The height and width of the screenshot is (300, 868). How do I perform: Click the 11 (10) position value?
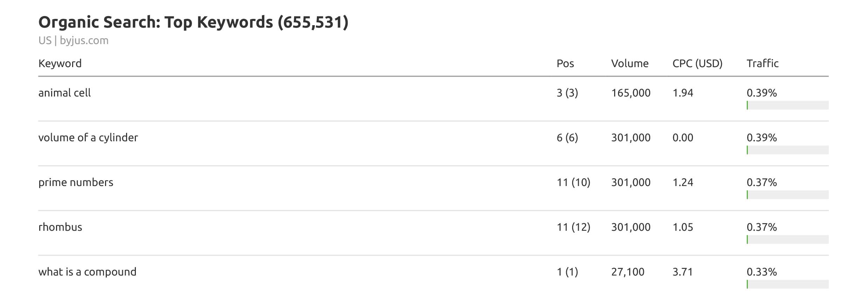coord(573,183)
